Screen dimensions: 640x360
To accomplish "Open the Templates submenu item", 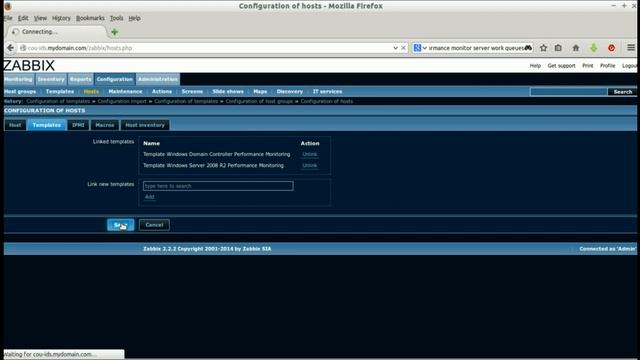I will pos(60,91).
